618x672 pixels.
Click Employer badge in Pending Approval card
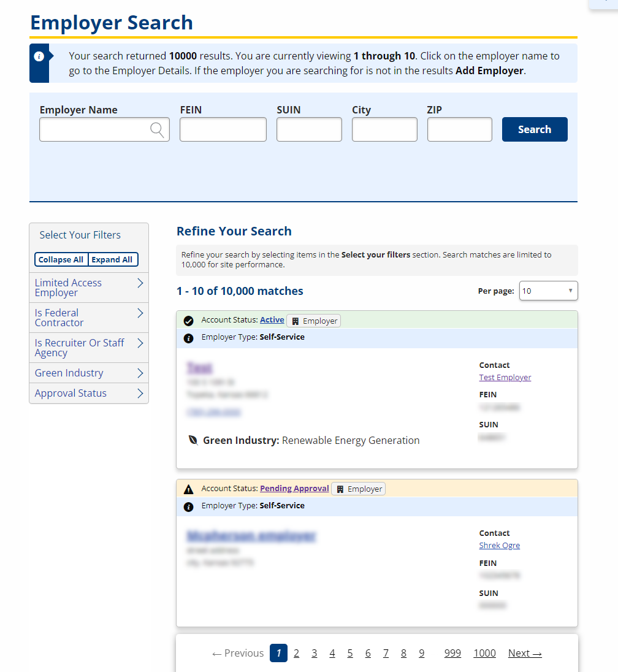[x=358, y=489]
